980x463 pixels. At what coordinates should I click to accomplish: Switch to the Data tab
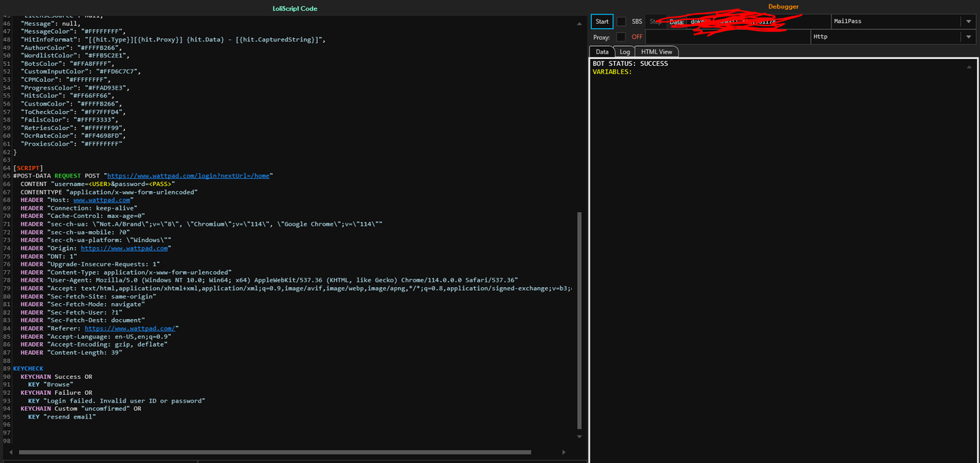pyautogui.click(x=603, y=51)
